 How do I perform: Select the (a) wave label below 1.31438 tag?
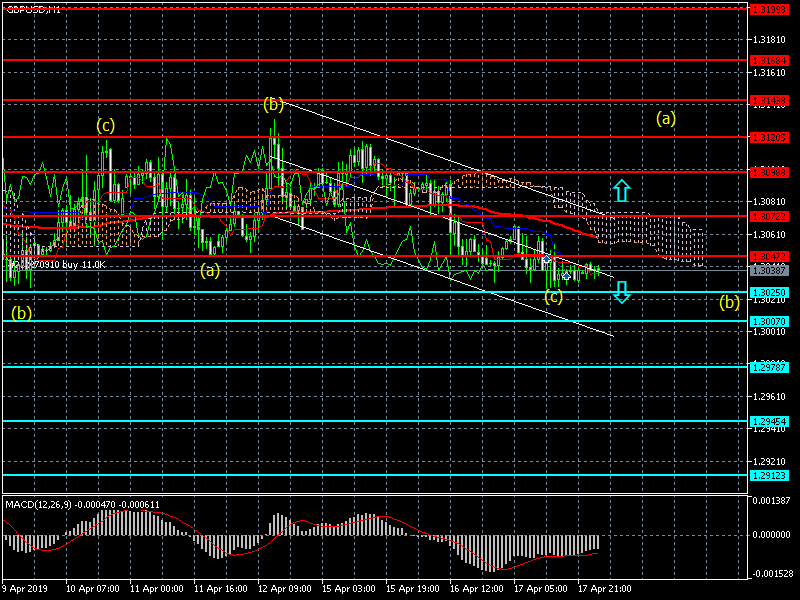click(666, 118)
